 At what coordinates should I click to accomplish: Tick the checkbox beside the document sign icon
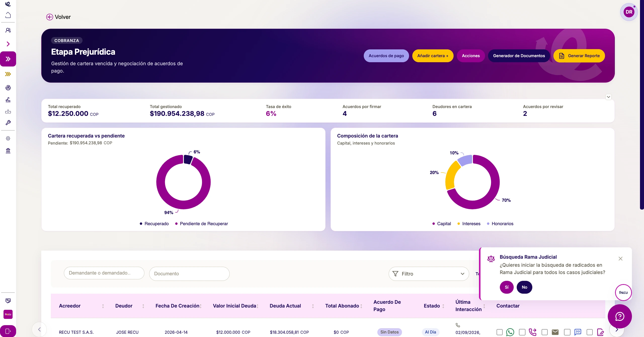point(590,332)
